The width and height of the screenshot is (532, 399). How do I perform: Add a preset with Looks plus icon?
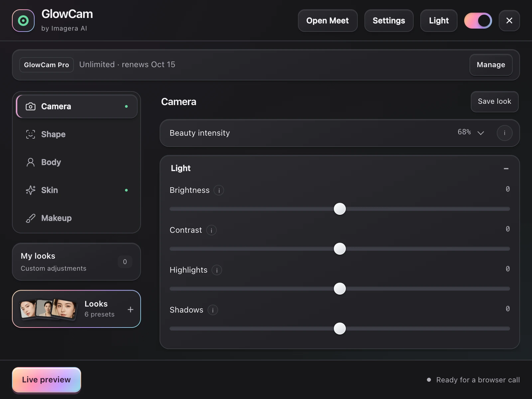pos(131,310)
